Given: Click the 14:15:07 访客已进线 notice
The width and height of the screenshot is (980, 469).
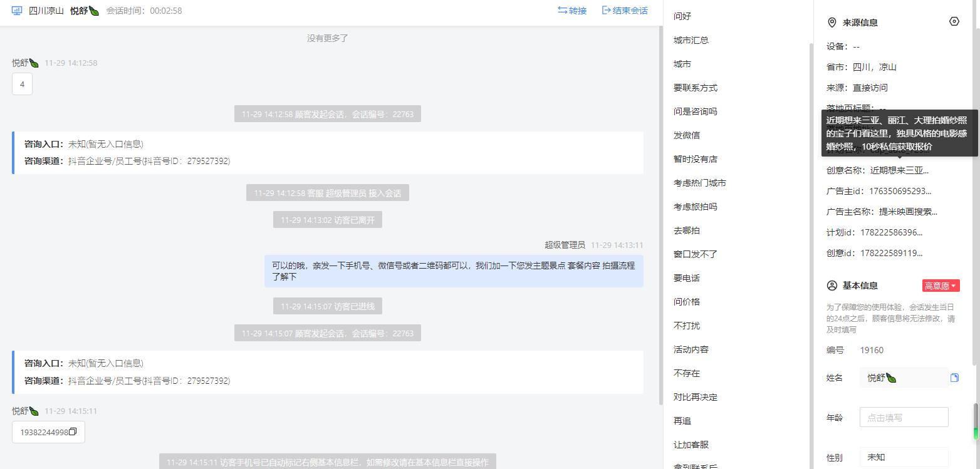Looking at the screenshot, I should (x=328, y=306).
